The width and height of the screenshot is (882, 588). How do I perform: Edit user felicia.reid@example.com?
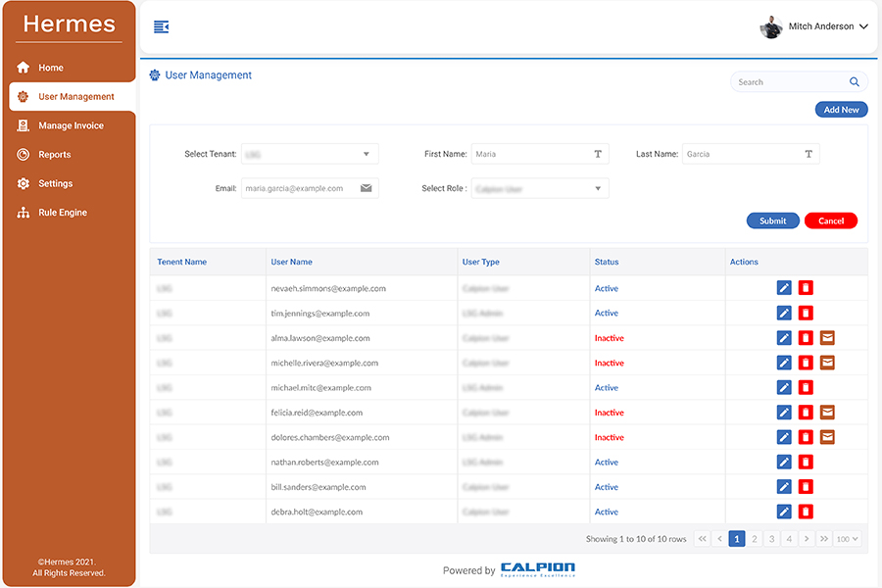783,413
